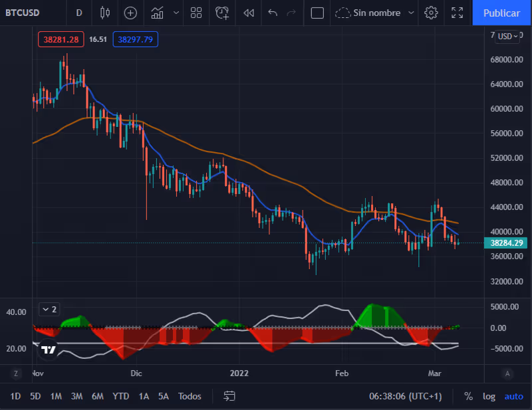
Task: Toggle the log scale option
Action: point(489,396)
